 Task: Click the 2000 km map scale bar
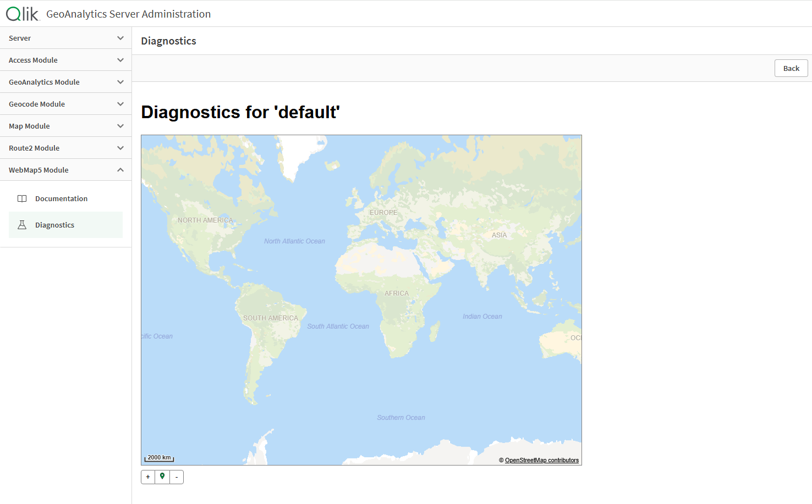[x=160, y=458]
